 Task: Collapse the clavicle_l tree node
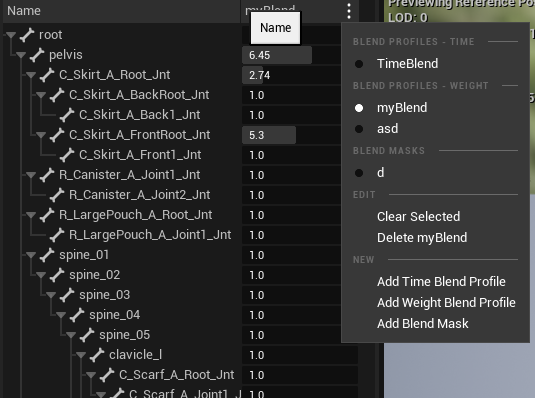81,355
